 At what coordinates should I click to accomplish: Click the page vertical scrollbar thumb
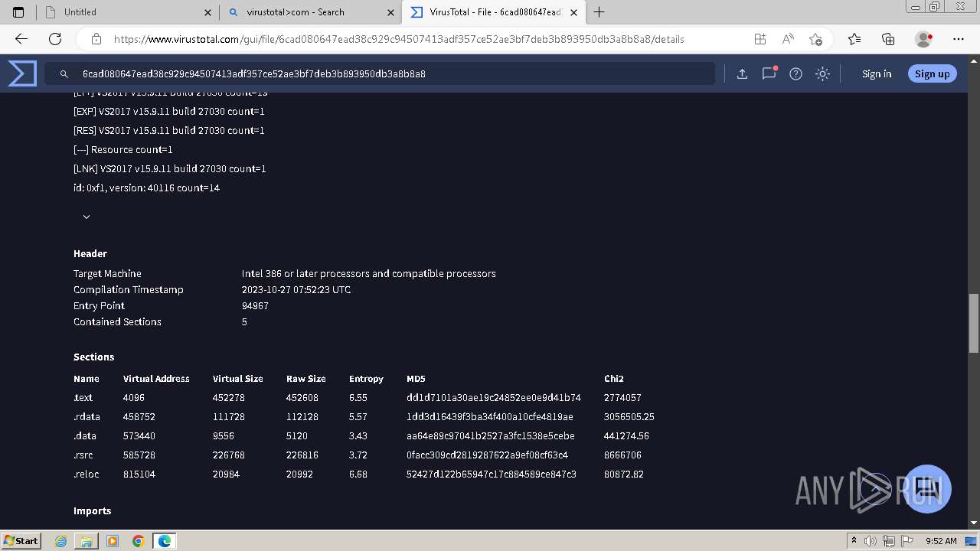(x=974, y=322)
